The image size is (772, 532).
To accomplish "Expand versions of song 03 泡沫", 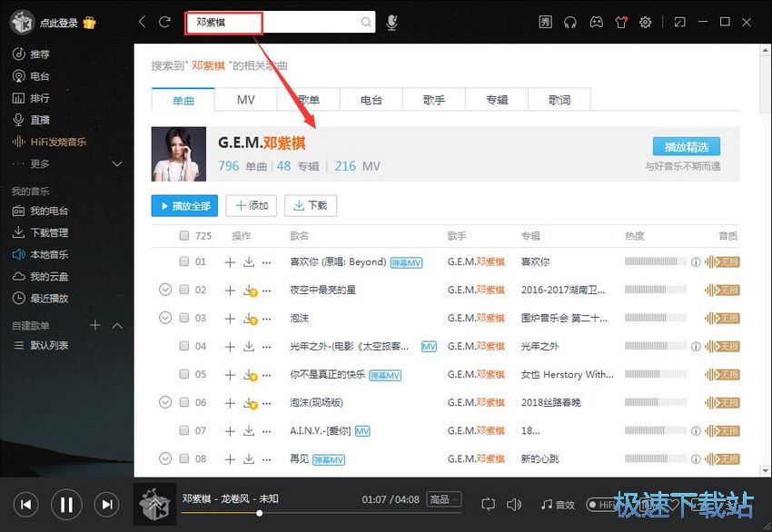I will [165, 318].
